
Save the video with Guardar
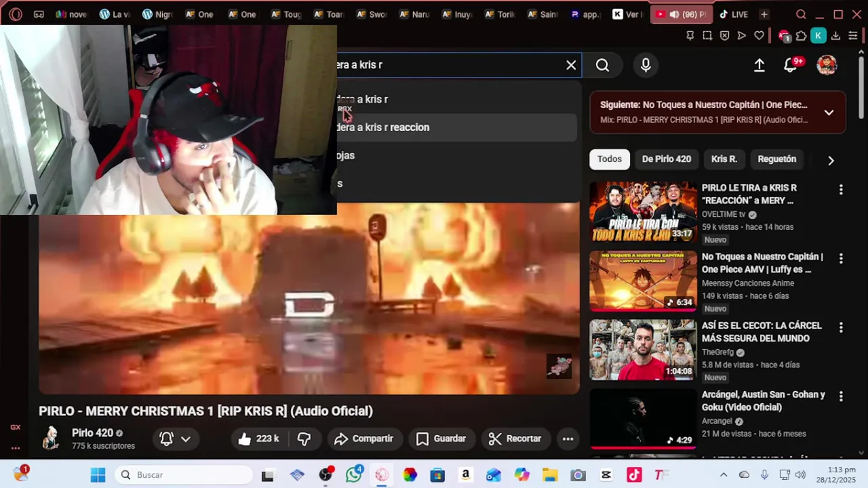[441, 439]
